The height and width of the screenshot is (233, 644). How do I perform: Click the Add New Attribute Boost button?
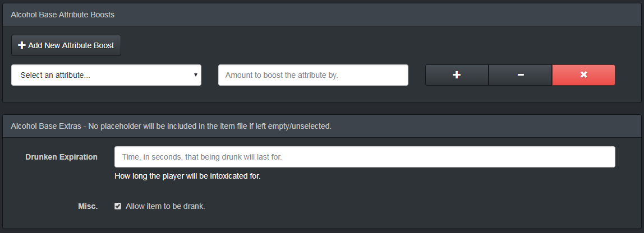(x=66, y=45)
